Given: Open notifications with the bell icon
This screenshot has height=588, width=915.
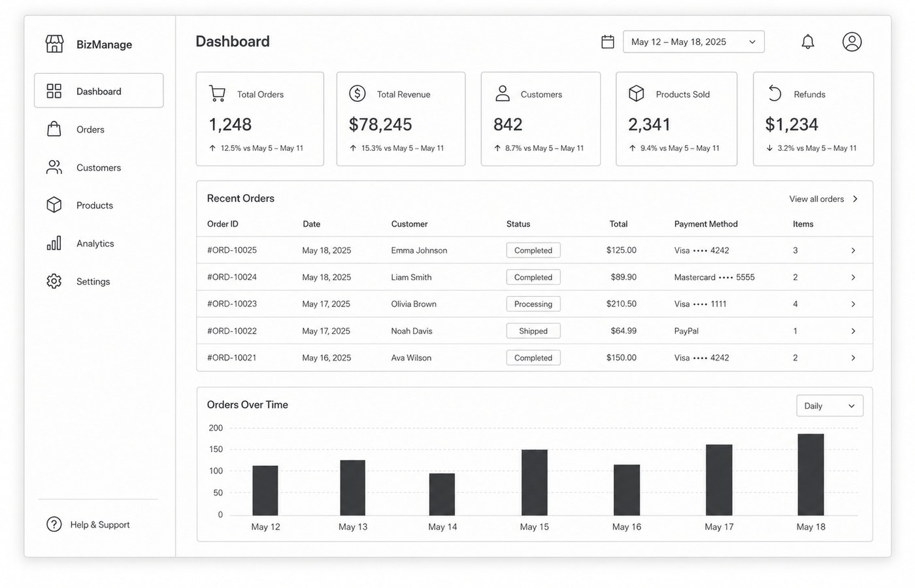Looking at the screenshot, I should point(808,42).
